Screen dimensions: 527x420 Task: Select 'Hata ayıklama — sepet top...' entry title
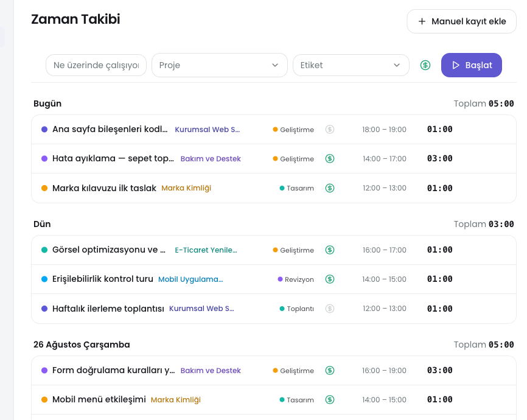tap(113, 158)
